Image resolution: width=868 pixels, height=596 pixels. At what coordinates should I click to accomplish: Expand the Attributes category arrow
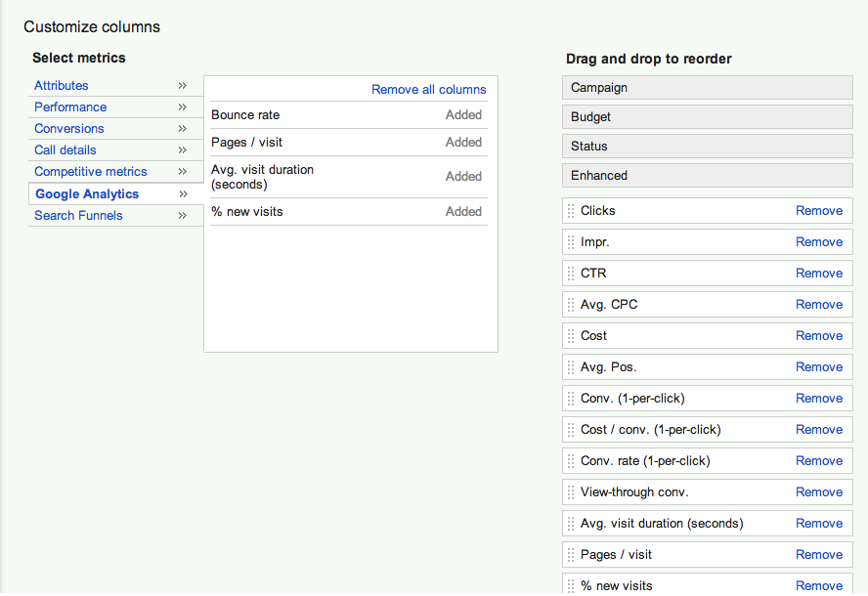pyautogui.click(x=183, y=86)
